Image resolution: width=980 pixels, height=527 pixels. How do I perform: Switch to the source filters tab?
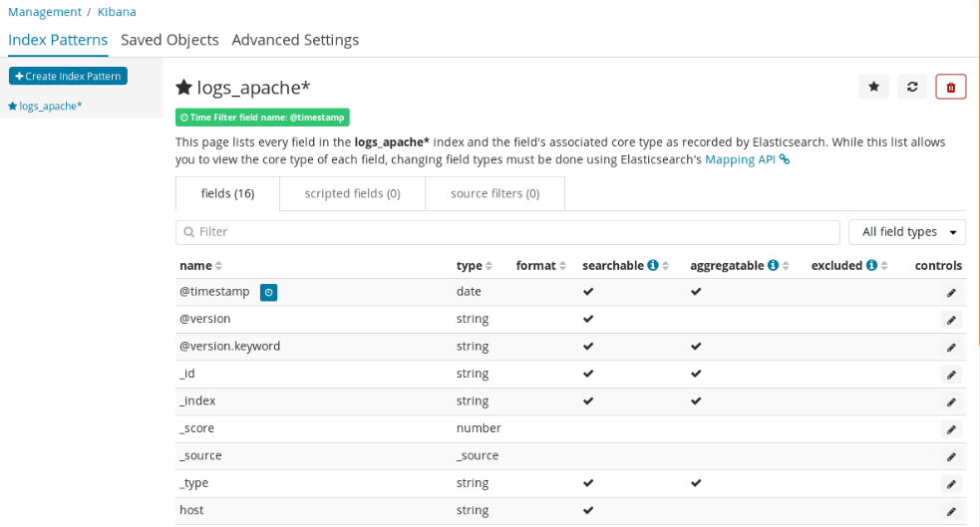(494, 193)
